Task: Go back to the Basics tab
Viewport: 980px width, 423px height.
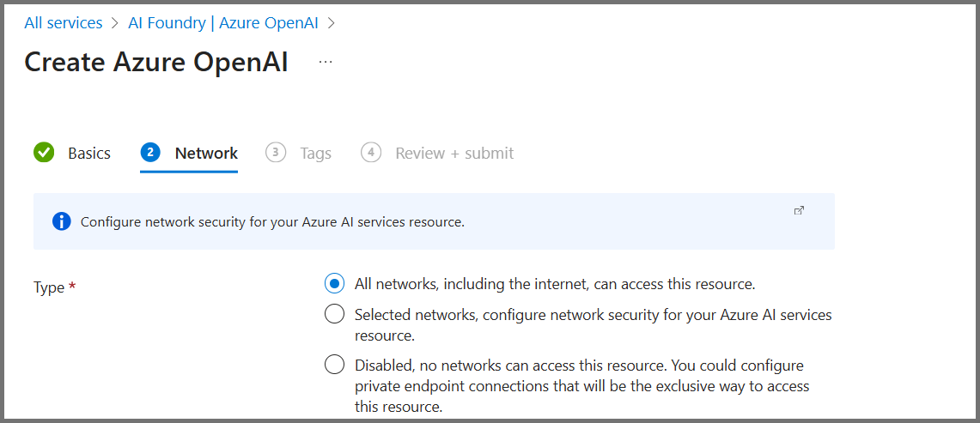Action: pyautogui.click(x=89, y=154)
